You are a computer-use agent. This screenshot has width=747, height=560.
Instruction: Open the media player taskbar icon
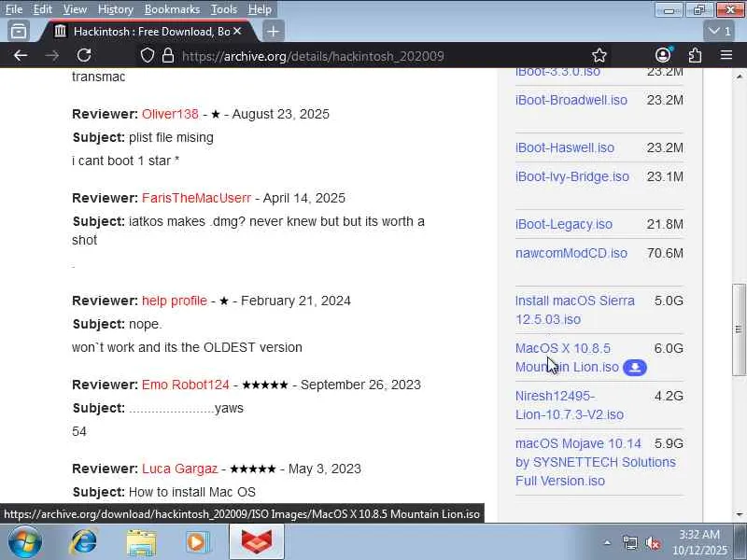(197, 542)
